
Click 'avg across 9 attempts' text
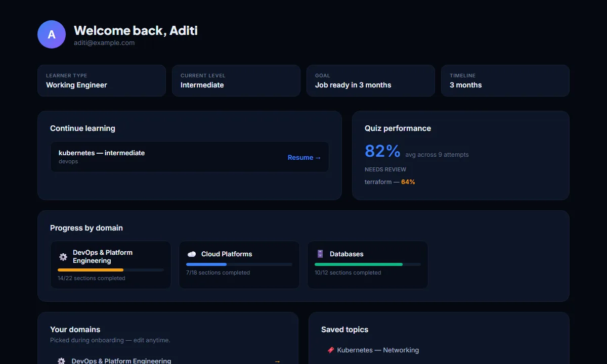(x=437, y=155)
